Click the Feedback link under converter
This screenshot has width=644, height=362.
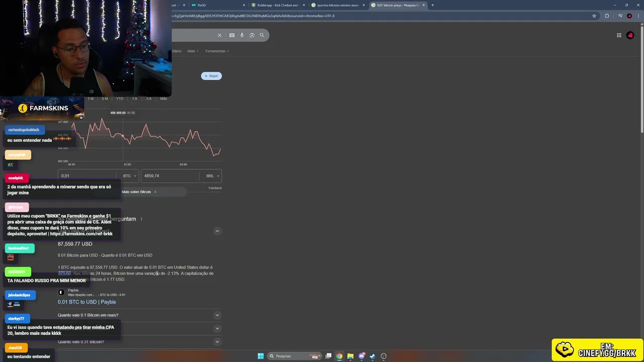coord(215,188)
